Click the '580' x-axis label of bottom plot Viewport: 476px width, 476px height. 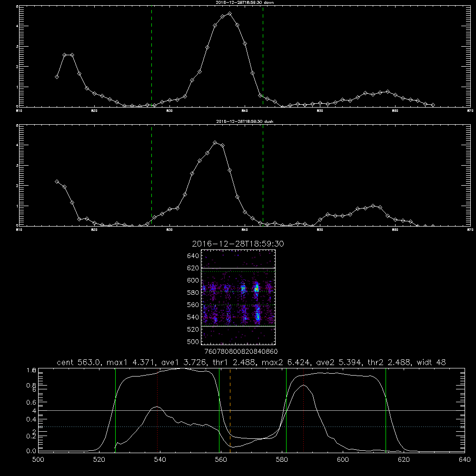[x=282, y=460]
